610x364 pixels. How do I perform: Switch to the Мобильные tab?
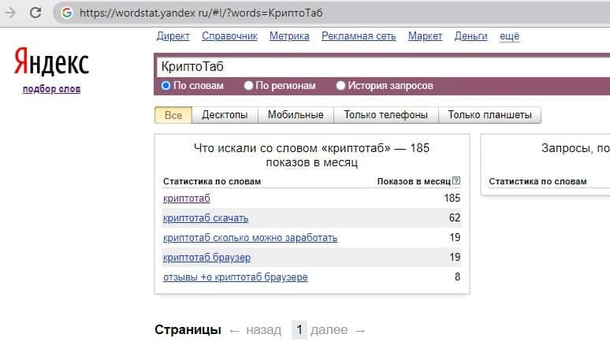296,115
